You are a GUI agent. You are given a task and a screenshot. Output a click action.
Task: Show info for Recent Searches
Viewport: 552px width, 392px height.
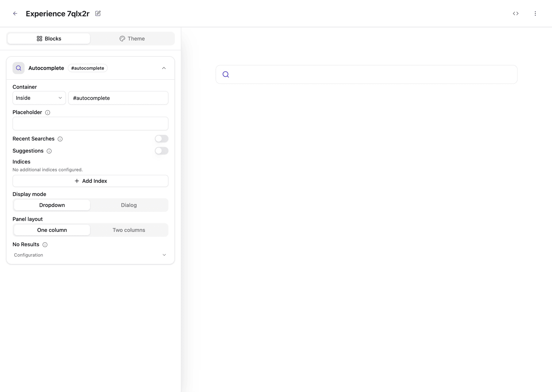(x=60, y=139)
